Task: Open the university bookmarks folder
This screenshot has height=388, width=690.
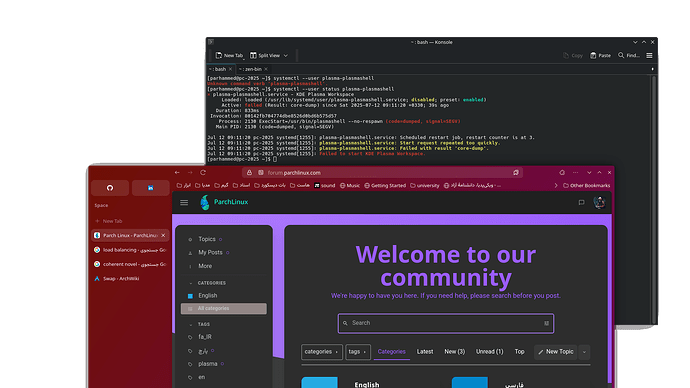Action: [x=425, y=186]
